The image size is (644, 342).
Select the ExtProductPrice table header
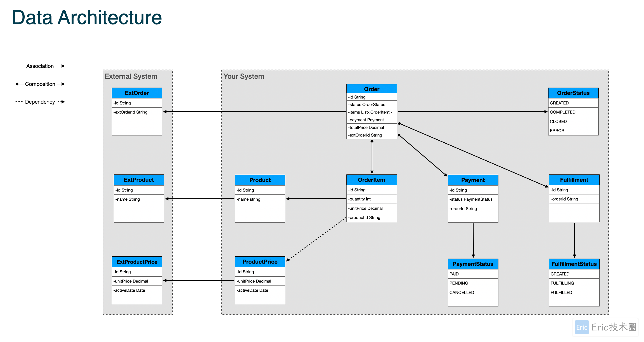pos(137,262)
